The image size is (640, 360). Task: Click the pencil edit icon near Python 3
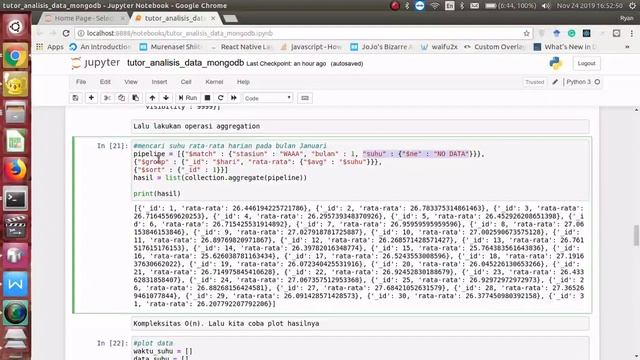pyautogui.click(x=555, y=82)
